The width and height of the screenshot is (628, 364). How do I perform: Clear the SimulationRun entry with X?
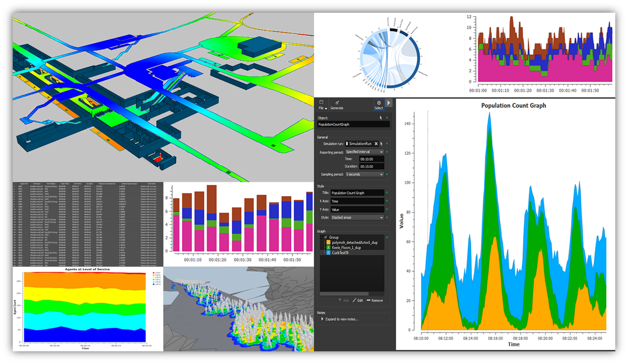[x=376, y=143]
